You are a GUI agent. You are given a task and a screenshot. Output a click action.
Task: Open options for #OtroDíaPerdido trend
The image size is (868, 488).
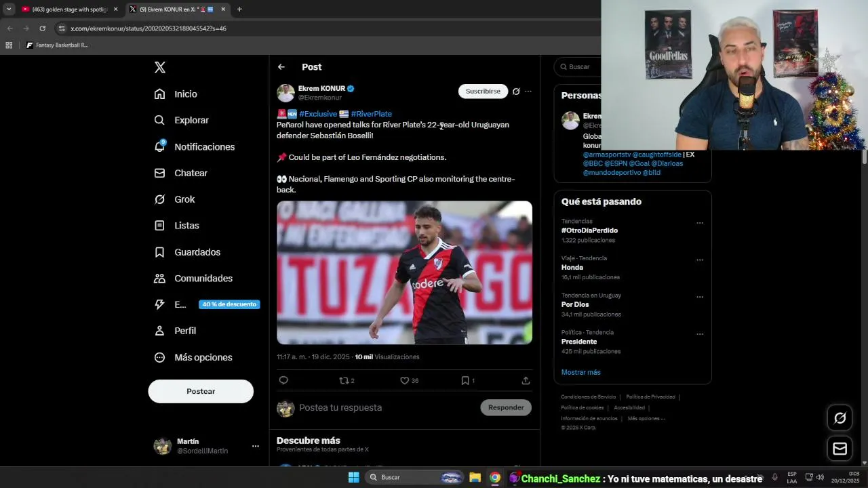click(x=700, y=223)
